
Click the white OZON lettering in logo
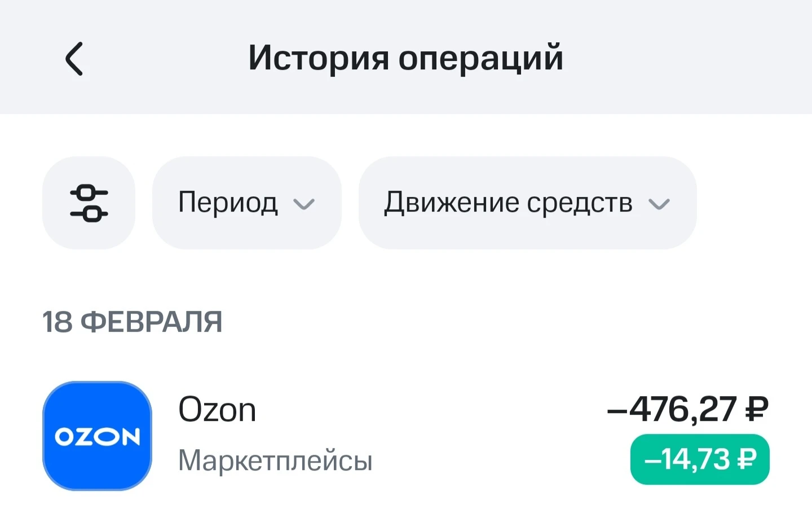click(x=97, y=437)
